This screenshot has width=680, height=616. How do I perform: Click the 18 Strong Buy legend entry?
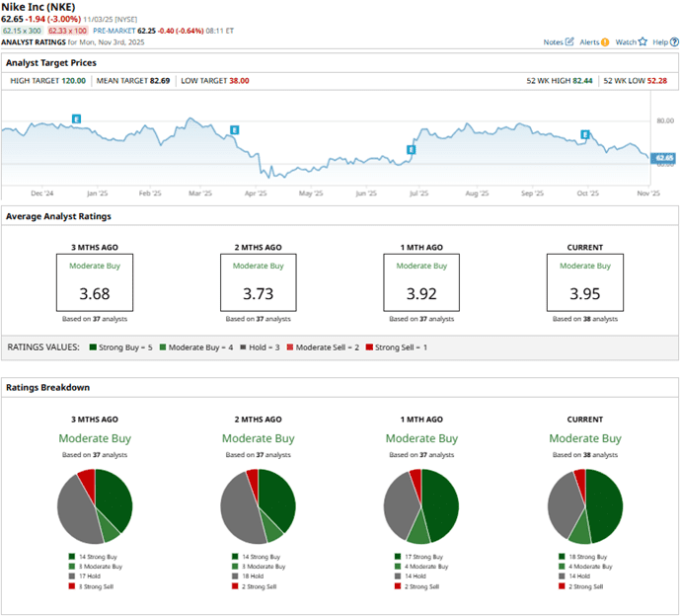(x=587, y=556)
